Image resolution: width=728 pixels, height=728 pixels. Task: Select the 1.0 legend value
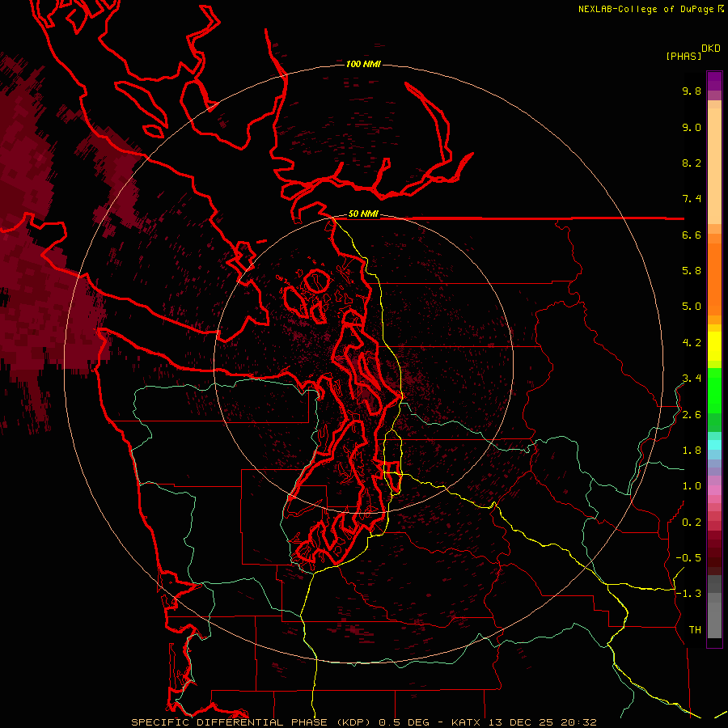click(692, 486)
